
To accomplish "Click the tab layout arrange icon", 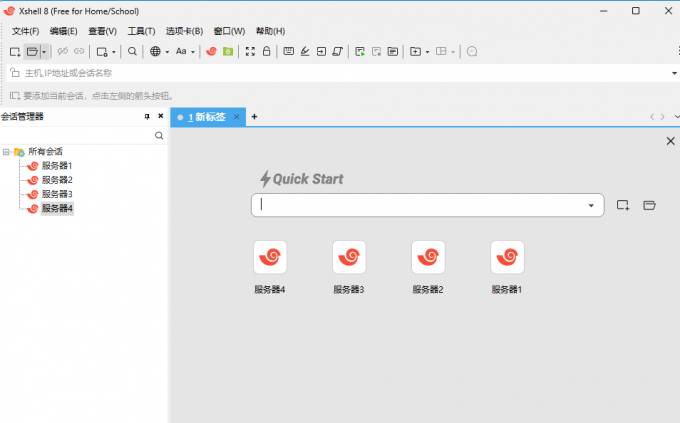I will pyautogui.click(x=441, y=51).
